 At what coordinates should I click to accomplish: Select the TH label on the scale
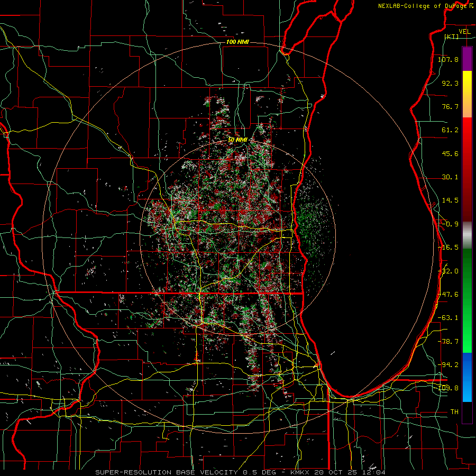point(454,412)
